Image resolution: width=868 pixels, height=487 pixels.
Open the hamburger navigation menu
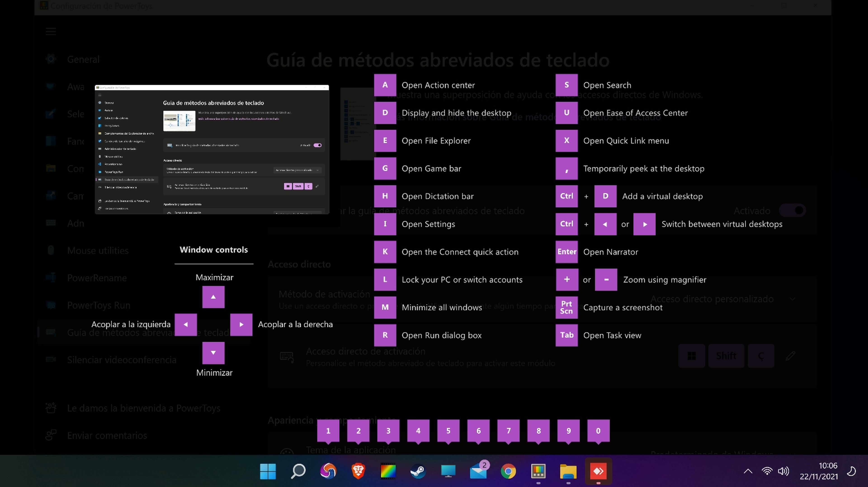click(x=51, y=31)
